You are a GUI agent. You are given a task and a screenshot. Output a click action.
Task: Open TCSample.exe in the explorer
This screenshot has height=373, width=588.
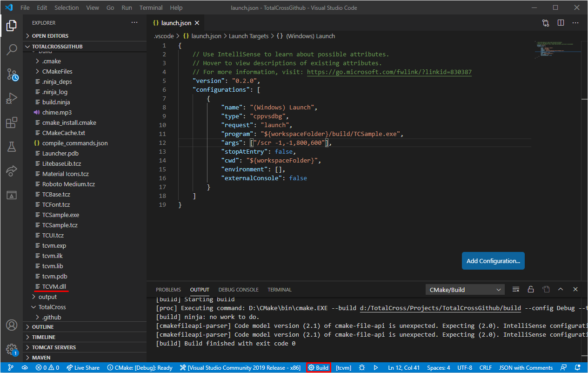pyautogui.click(x=60, y=215)
